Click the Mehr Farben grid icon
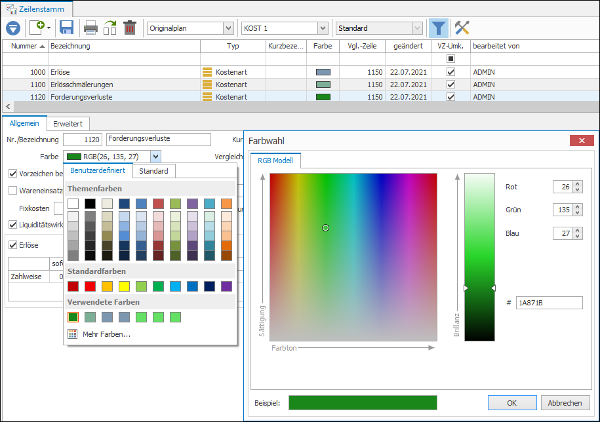 pos(72,334)
